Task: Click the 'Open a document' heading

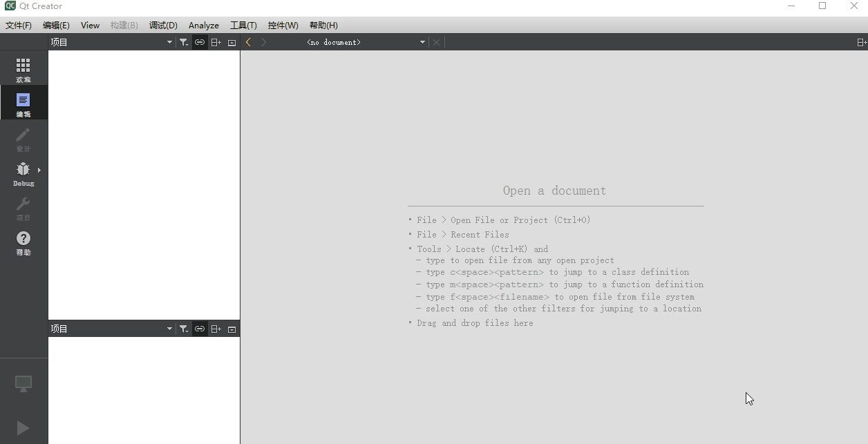Action: pos(555,191)
